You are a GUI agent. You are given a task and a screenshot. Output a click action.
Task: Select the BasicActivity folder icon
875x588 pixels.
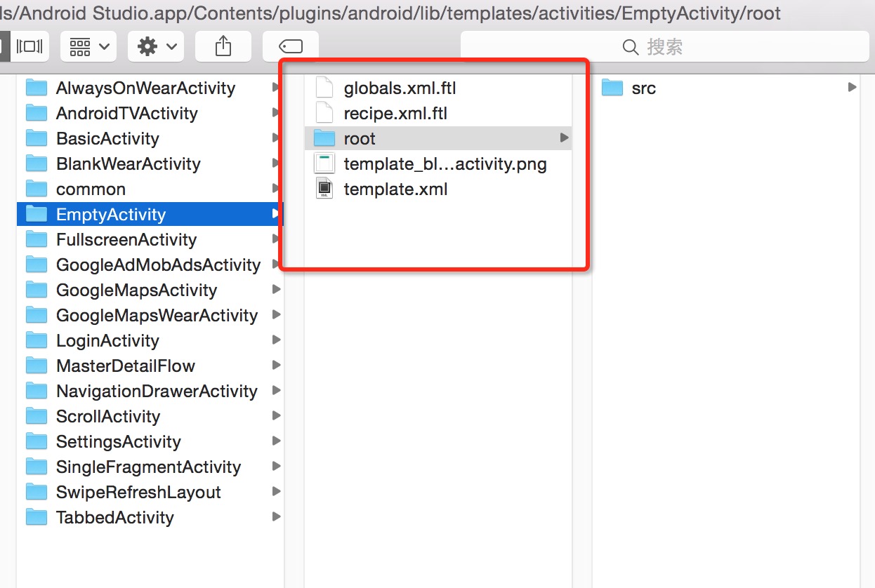37,138
